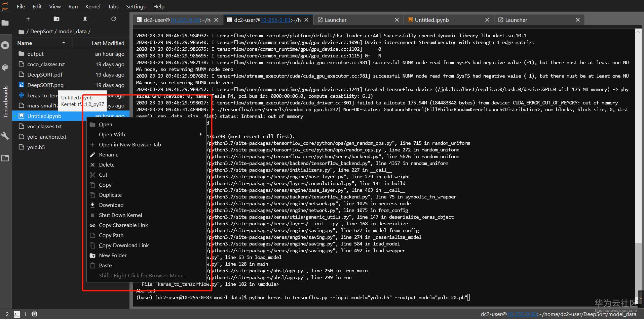The height and width of the screenshot is (319, 644).
Task: Choose Shut Down Kernel menu entry
Action: 146,215
